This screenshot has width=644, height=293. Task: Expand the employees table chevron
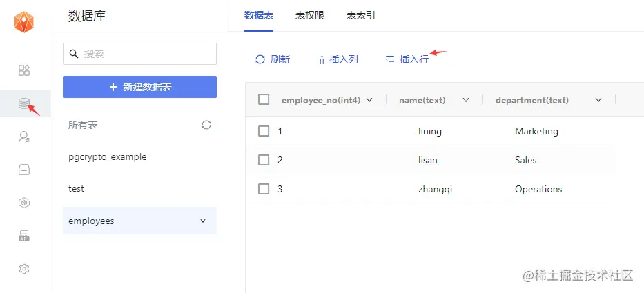pyautogui.click(x=202, y=221)
